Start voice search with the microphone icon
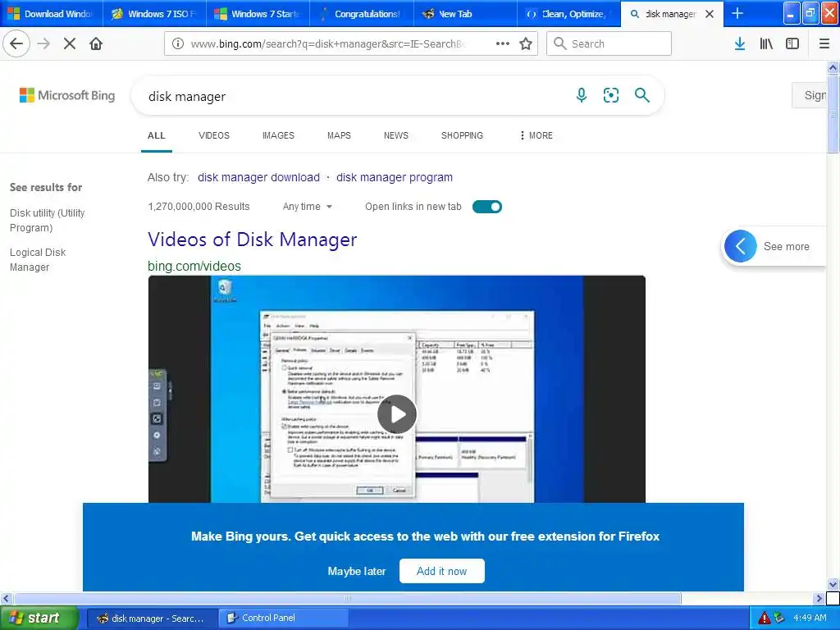840x630 pixels. [x=582, y=95]
